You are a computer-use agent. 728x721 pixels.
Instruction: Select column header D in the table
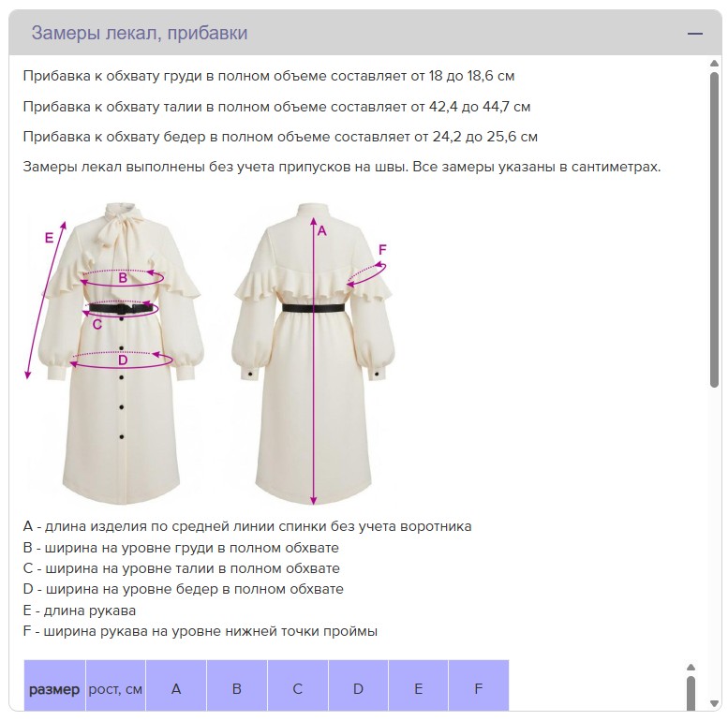click(358, 689)
